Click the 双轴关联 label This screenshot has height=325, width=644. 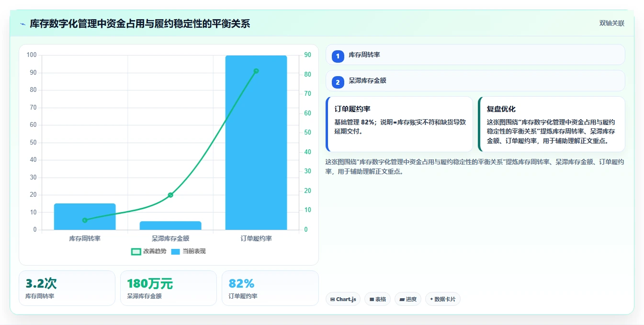pyautogui.click(x=611, y=23)
